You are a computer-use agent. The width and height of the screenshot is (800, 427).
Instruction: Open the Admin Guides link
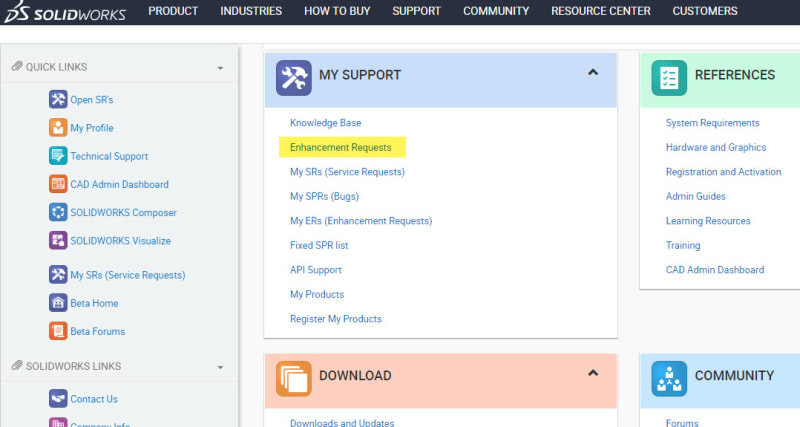(695, 196)
